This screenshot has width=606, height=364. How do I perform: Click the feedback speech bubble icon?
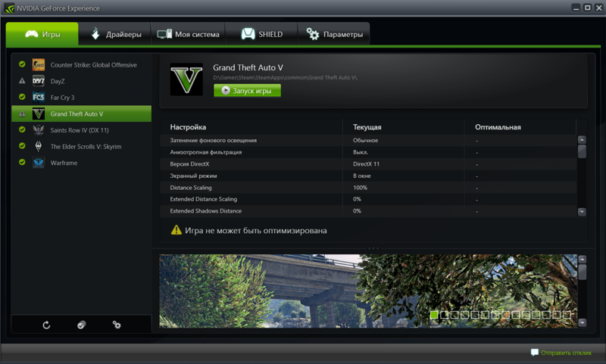[535, 353]
